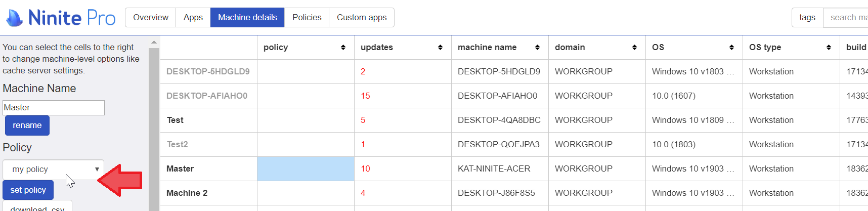
Task: Click the policy column header
Action: (x=306, y=47)
